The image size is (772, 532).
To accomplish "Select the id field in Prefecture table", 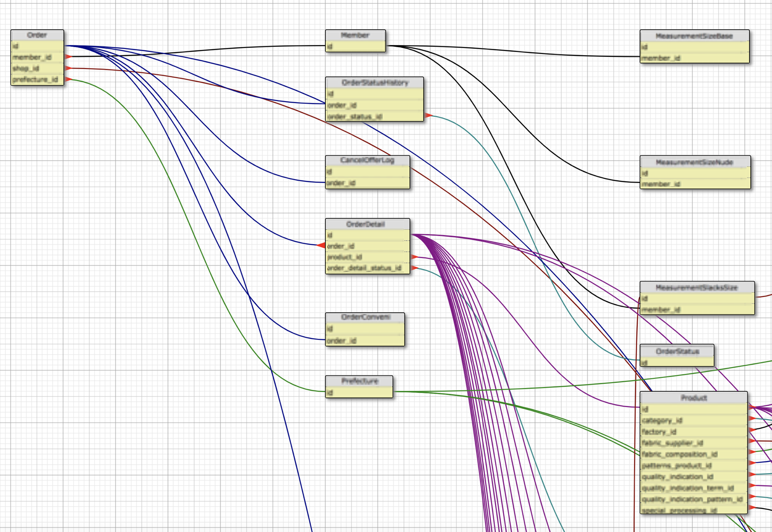I will (358, 393).
